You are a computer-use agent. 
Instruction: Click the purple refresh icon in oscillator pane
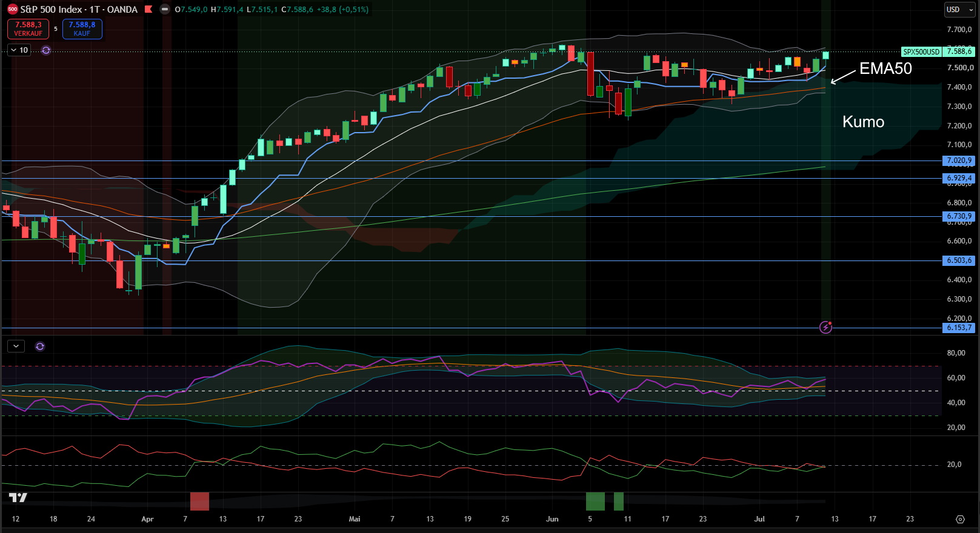click(x=40, y=346)
